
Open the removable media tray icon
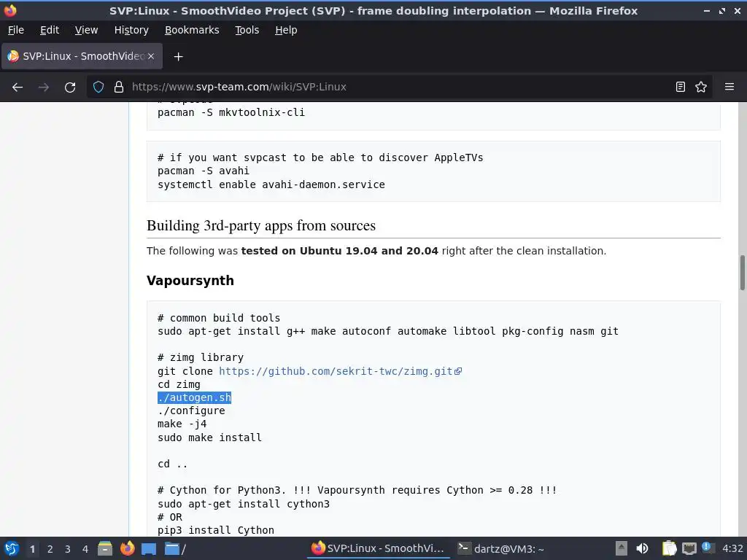[621, 548]
